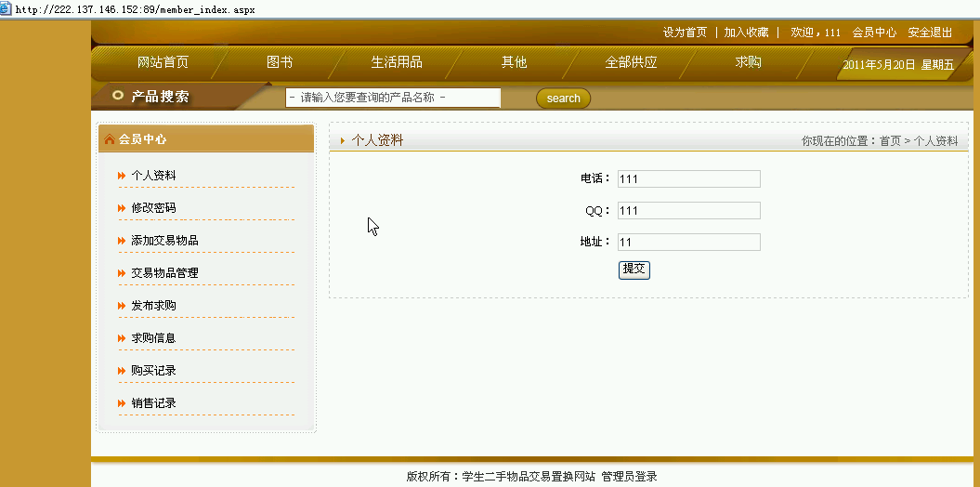Click the 版权所有 copyright text in footer
The image size is (980, 487).
click(502, 477)
